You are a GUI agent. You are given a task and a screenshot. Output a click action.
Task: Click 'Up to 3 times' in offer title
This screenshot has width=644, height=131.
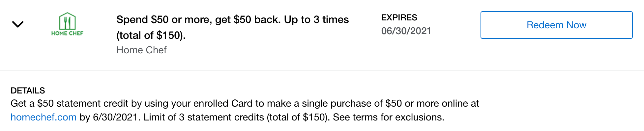coord(316,20)
